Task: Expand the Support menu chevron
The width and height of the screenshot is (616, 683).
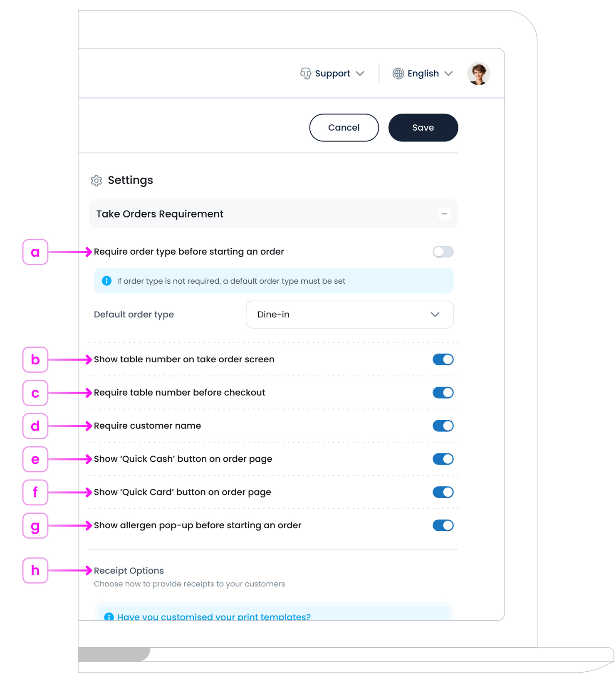Action: coord(360,74)
